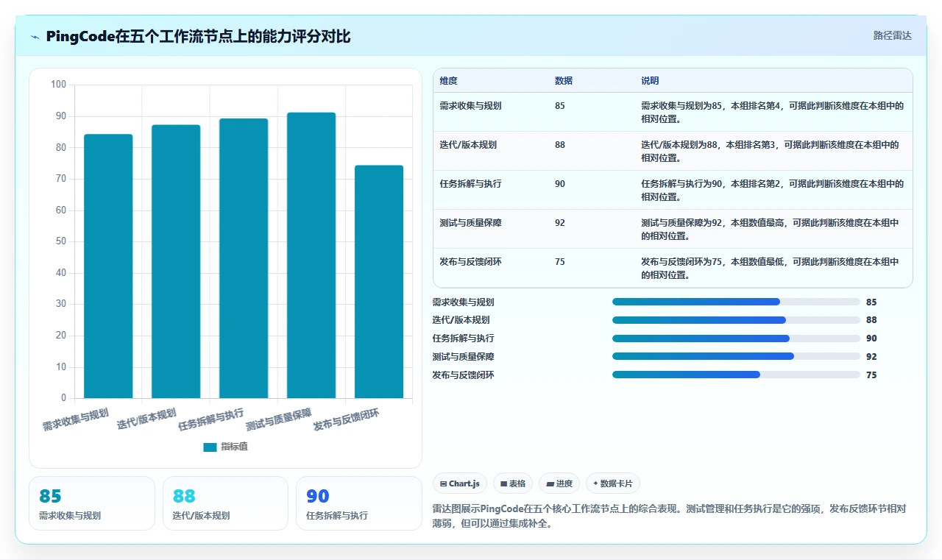The image size is (942, 560).
Task: Click the Chart.js tag chip
Action: [460, 483]
